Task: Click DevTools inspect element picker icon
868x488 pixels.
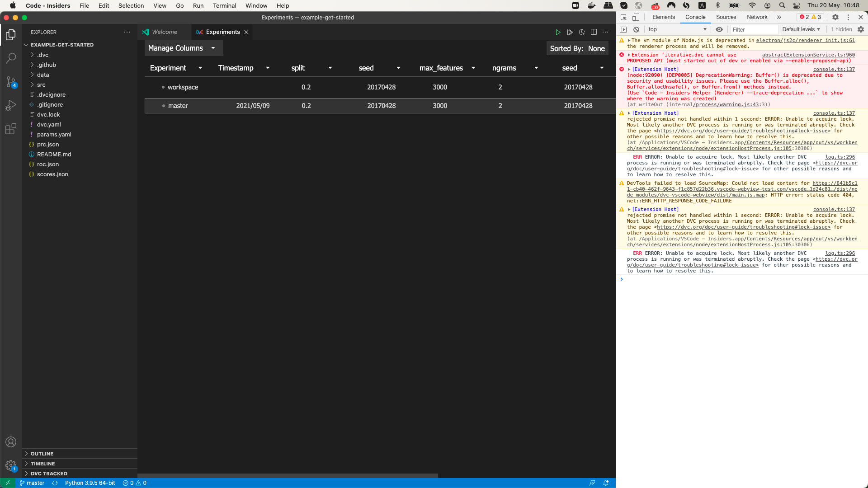Action: (623, 17)
